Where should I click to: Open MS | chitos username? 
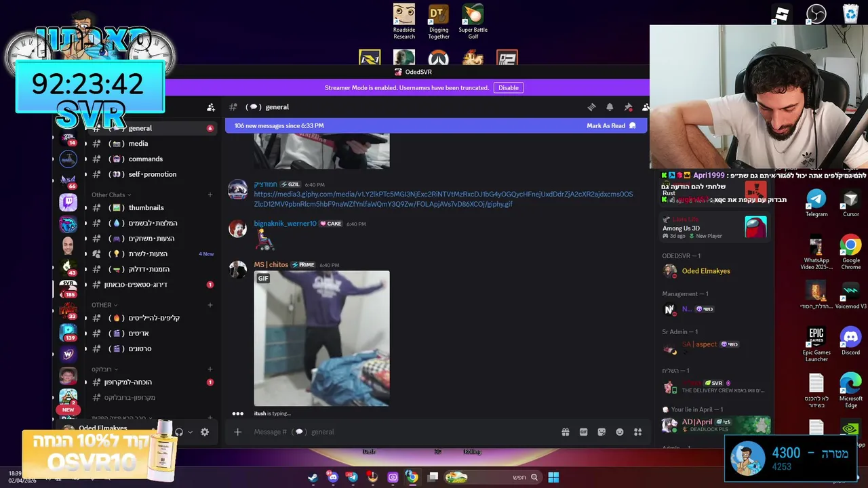271,265
